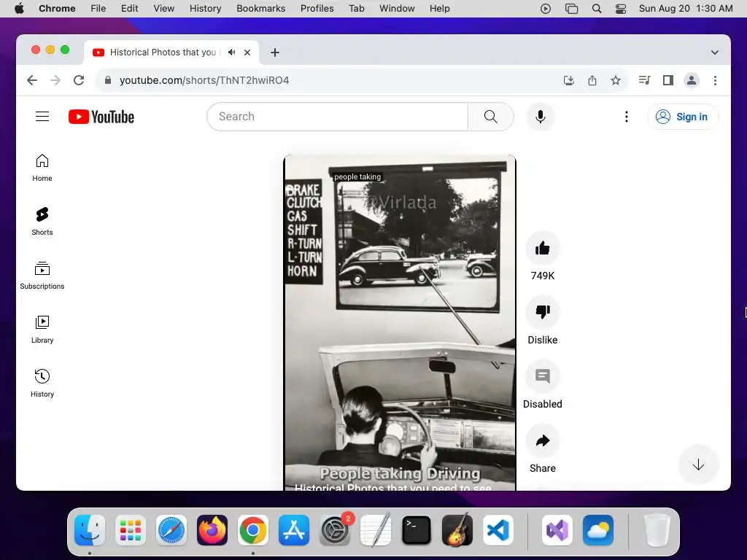Open the Bookmarks menu
Image resolution: width=747 pixels, height=560 pixels.
(x=260, y=9)
